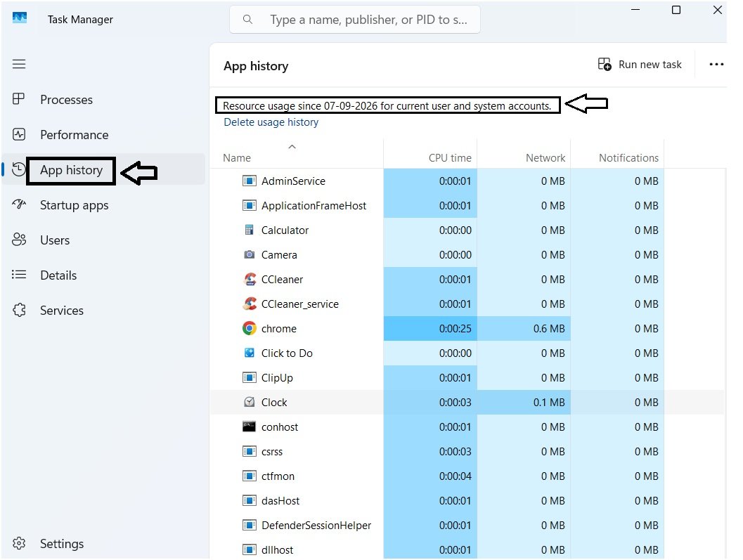Click the ApplicationFrameHost process icon

[x=250, y=205]
